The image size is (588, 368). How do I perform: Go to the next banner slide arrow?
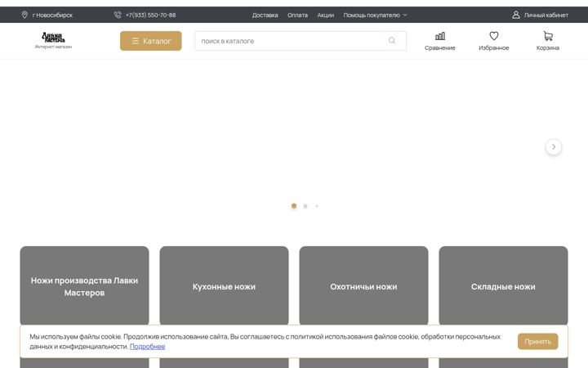[x=554, y=147]
